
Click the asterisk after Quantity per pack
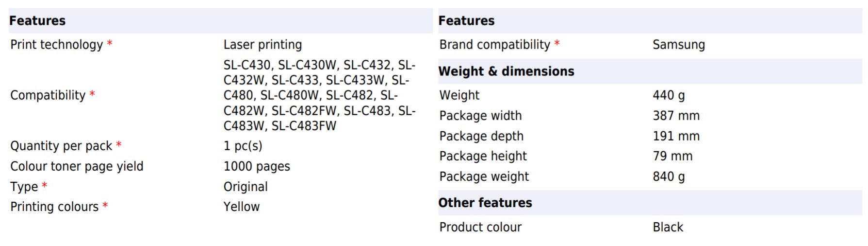click(x=119, y=144)
